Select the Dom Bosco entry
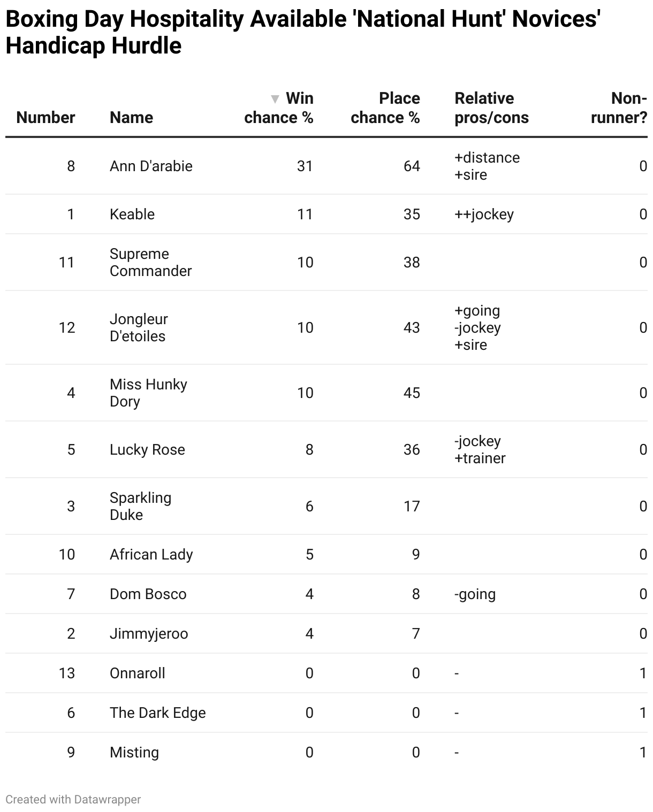Viewport: 653px width, 812px height. 148,594
